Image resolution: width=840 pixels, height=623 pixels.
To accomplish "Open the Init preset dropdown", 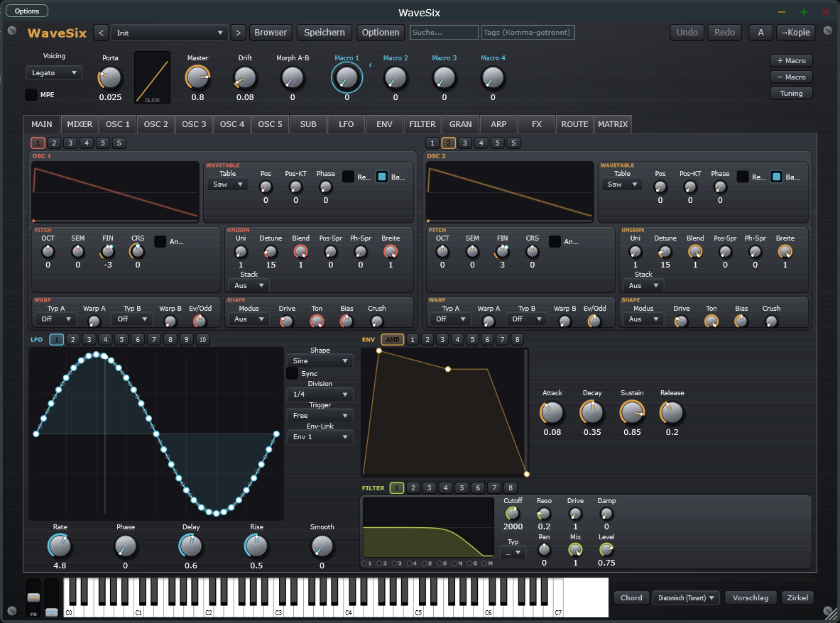I will click(x=169, y=33).
